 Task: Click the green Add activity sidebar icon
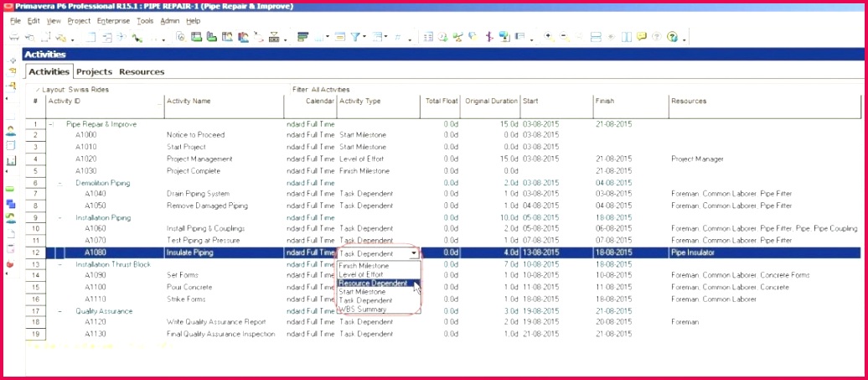coord(11,190)
